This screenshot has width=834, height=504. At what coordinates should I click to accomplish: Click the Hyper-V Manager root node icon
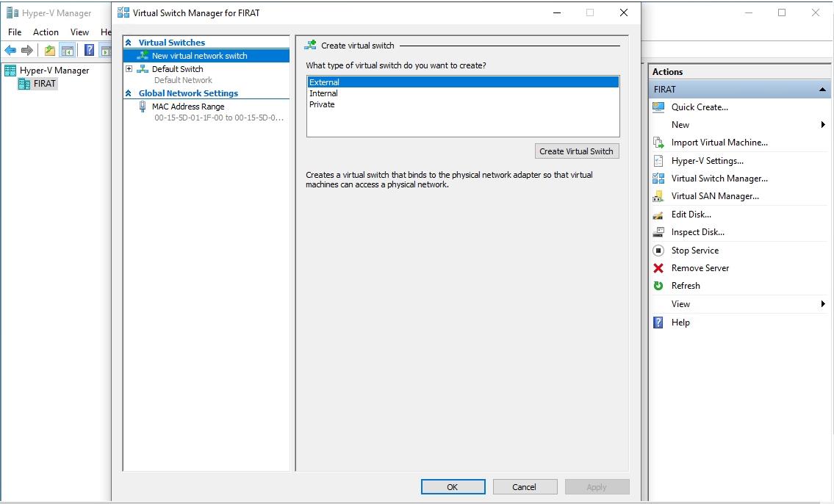click(x=10, y=71)
